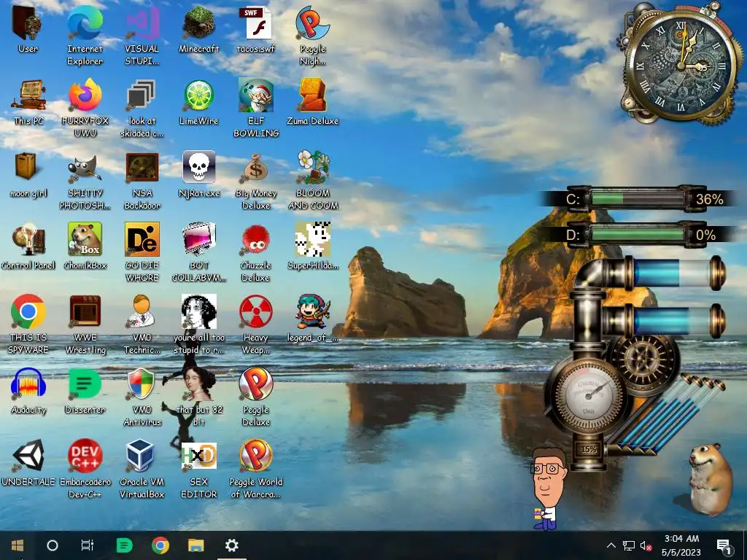Image resolution: width=747 pixels, height=560 pixels.
Task: Open the Control Panel icon
Action: pos(28,239)
